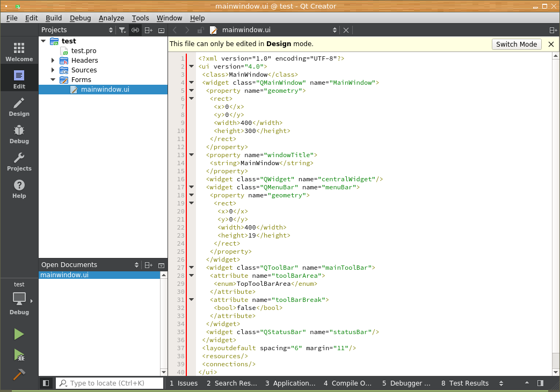The height and width of the screenshot is (392, 560).
Task: Expand the Headers folder
Action: (x=53, y=60)
